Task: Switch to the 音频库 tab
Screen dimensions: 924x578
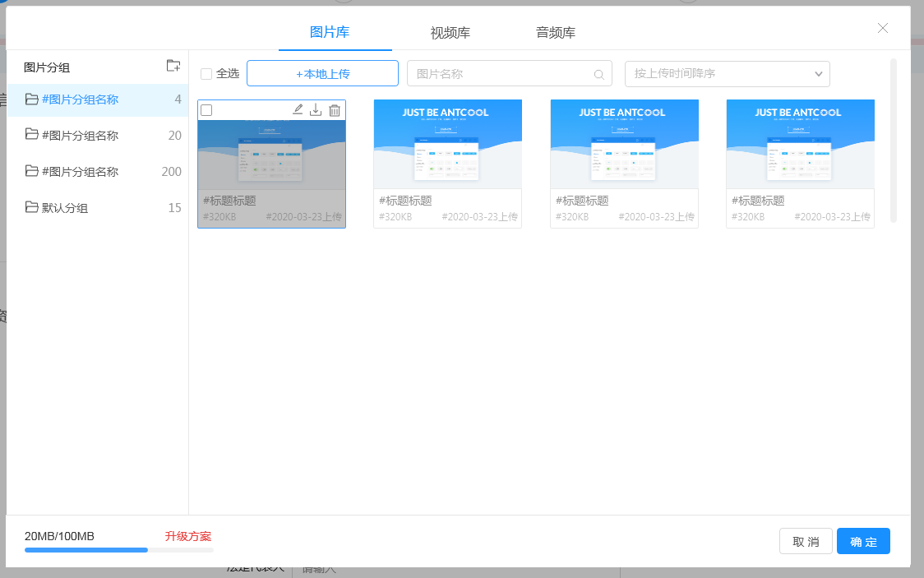Action: (556, 33)
